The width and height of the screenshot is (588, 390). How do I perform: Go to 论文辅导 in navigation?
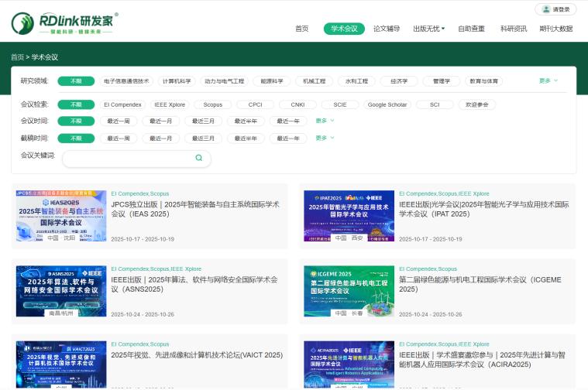pyautogui.click(x=387, y=29)
